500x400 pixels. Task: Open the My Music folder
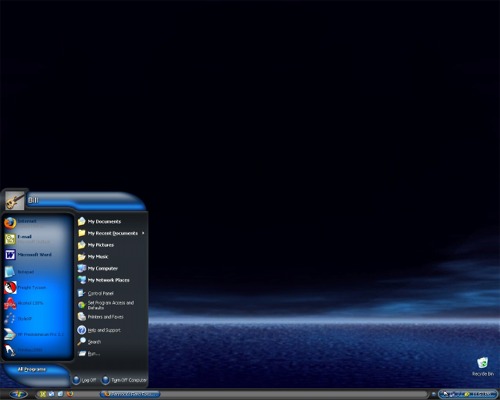pyautogui.click(x=111, y=257)
